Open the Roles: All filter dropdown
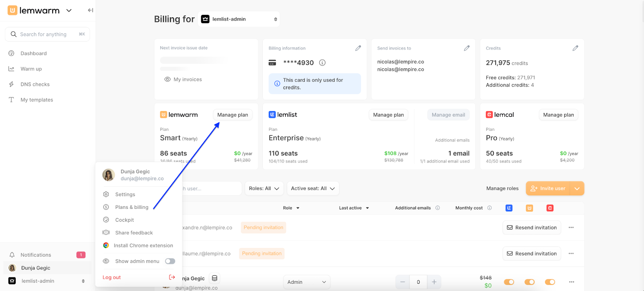 coord(264,188)
